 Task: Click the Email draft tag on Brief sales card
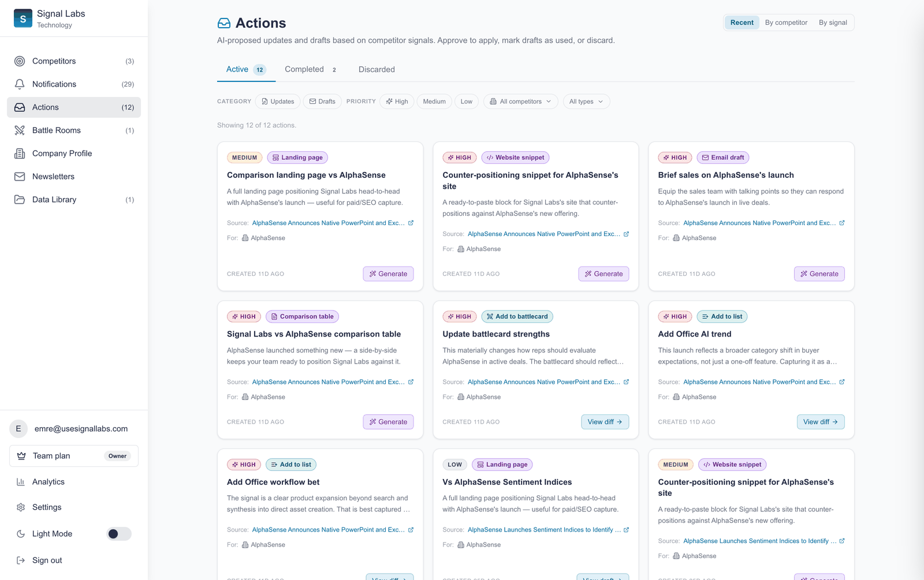723,158
